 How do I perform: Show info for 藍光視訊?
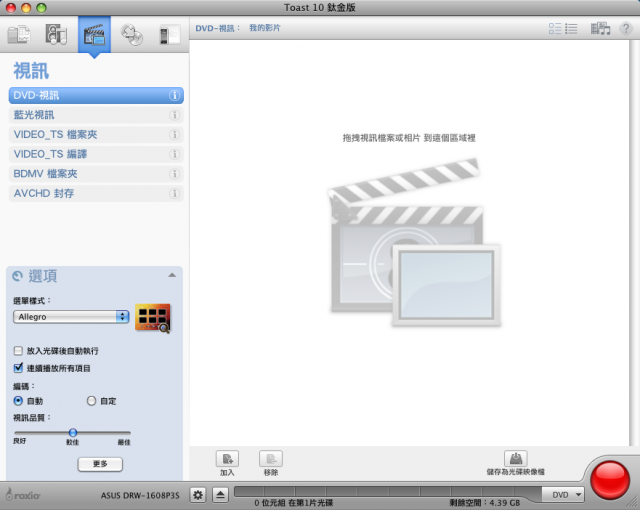coord(174,115)
